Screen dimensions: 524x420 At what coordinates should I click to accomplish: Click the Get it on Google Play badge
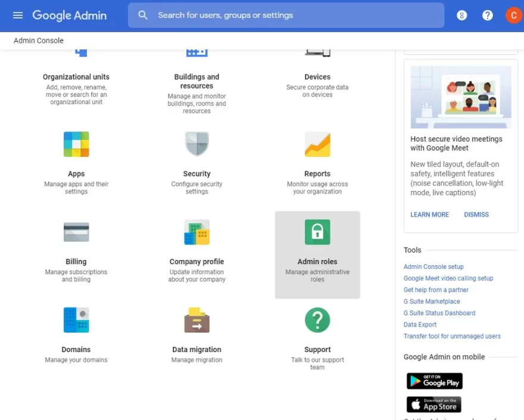pyautogui.click(x=435, y=381)
